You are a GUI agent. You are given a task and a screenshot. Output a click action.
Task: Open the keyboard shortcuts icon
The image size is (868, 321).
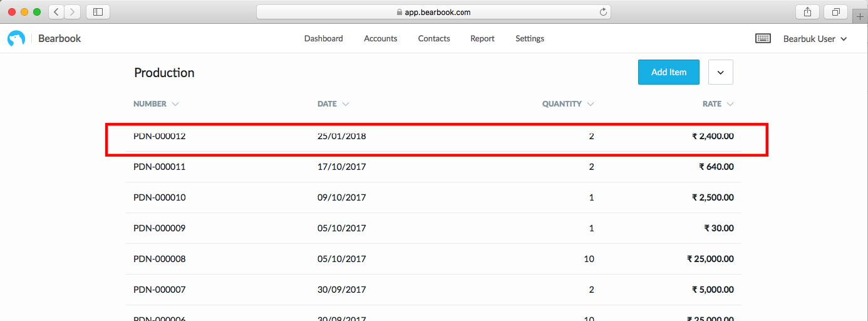coord(763,39)
